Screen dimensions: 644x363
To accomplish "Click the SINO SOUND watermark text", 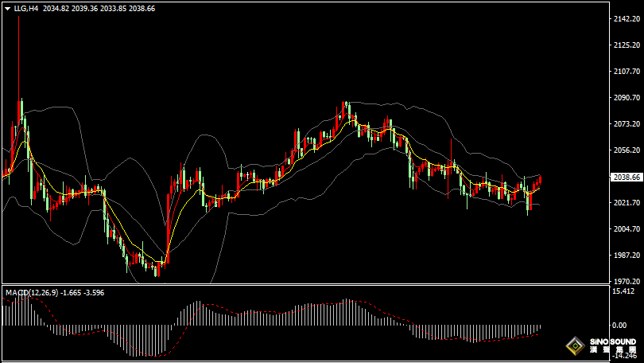I will [x=612, y=342].
